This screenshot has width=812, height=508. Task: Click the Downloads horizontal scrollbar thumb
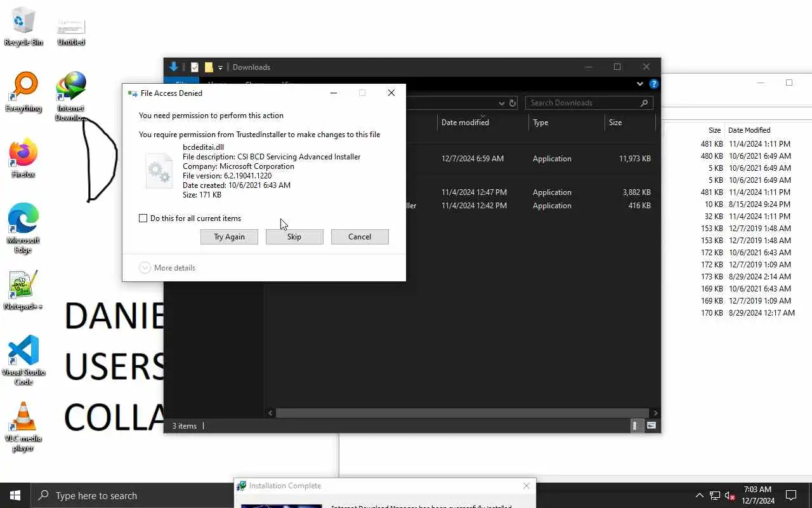point(462,413)
